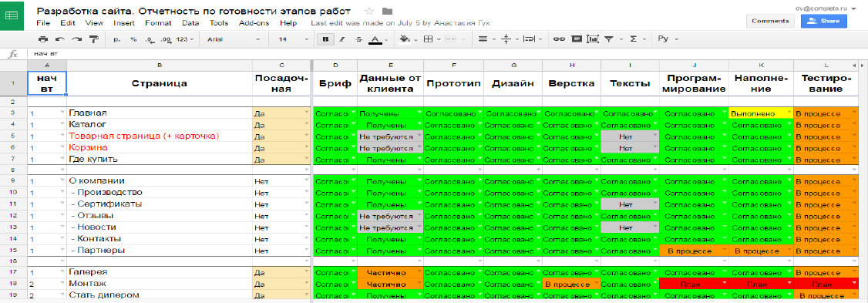Click the insert chart icon
Image resolution: width=868 pixels, height=303 pixels.
click(x=593, y=39)
